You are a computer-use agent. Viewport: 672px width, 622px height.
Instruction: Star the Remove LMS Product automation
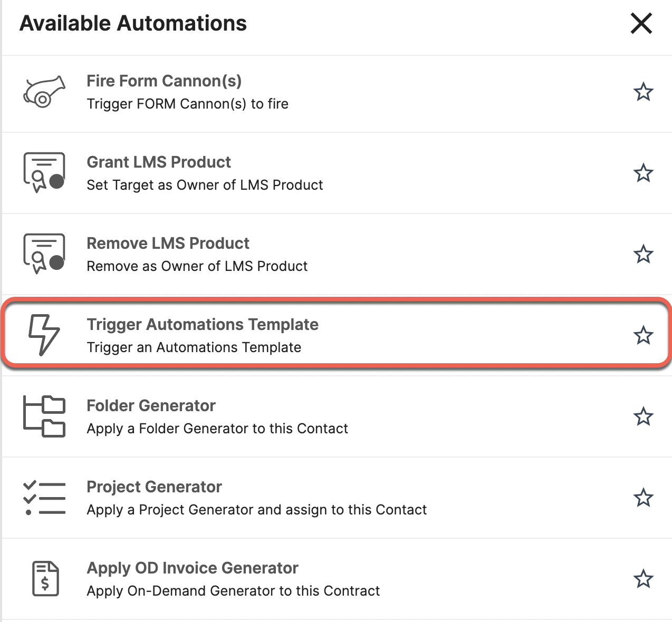point(643,254)
